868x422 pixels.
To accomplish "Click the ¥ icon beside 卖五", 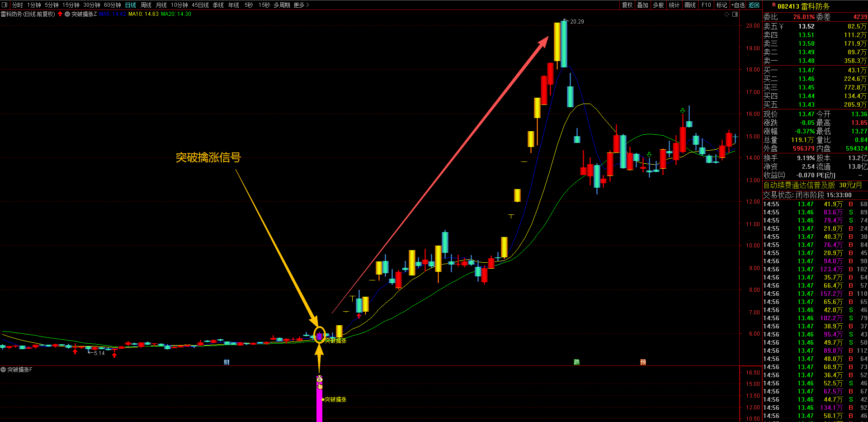I will (781, 27).
